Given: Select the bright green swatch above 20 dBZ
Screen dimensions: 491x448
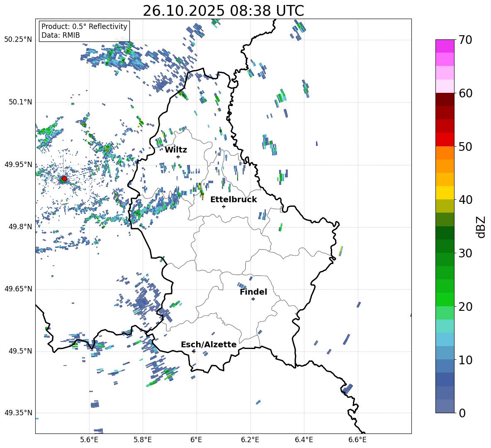Looking at the screenshot, I should [445, 299].
